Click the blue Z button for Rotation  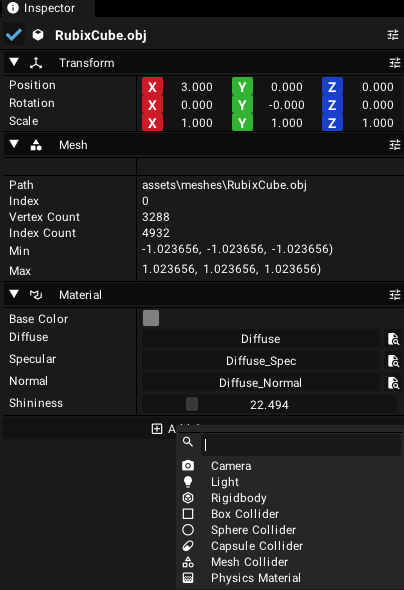[332, 105]
